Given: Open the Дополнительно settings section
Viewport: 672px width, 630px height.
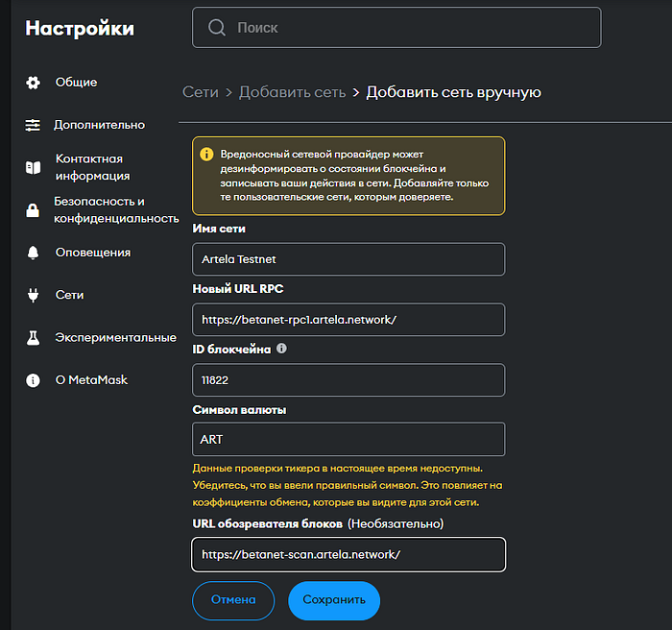Looking at the screenshot, I should click(x=99, y=125).
